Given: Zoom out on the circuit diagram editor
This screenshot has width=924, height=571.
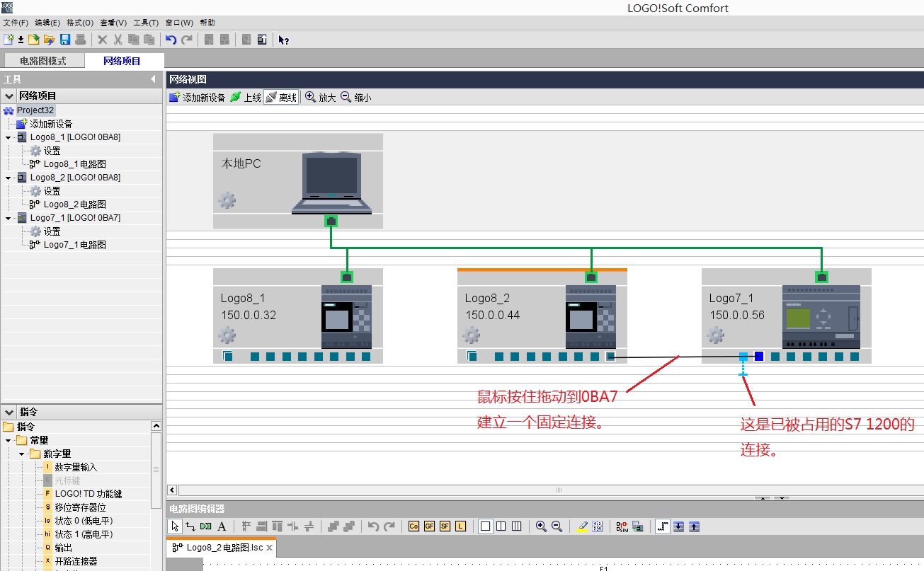Looking at the screenshot, I should 557,526.
